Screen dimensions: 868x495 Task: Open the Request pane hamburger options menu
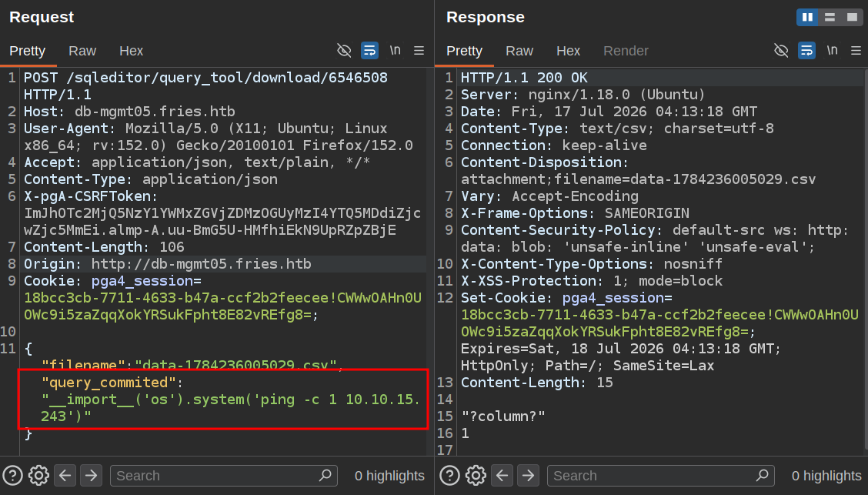click(419, 50)
